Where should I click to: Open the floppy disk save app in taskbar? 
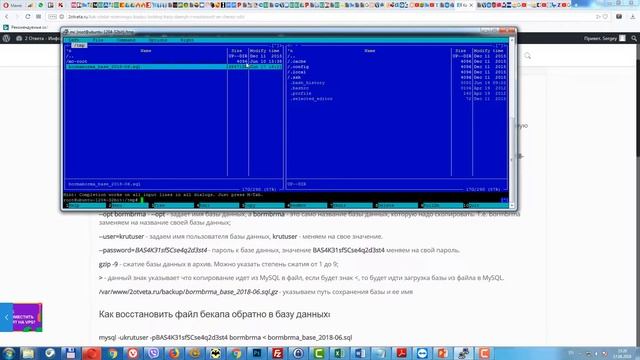70,353
